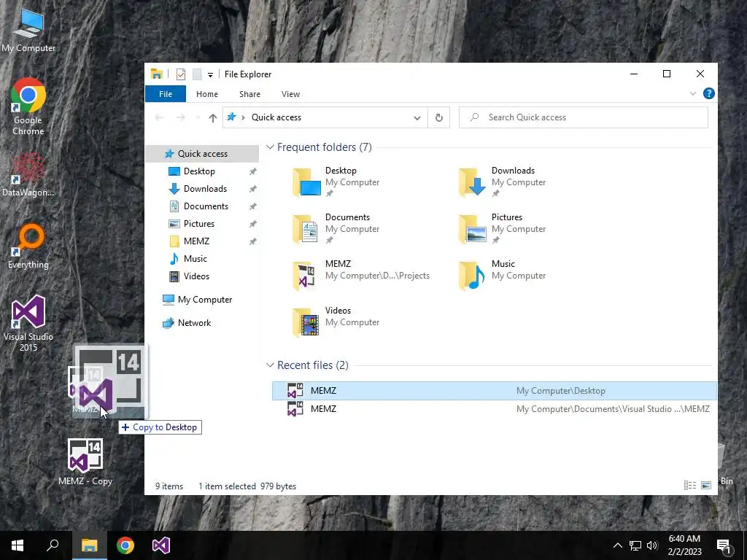Image resolution: width=747 pixels, height=560 pixels.
Task: Expand the ribbon with the chevron
Action: [693, 94]
